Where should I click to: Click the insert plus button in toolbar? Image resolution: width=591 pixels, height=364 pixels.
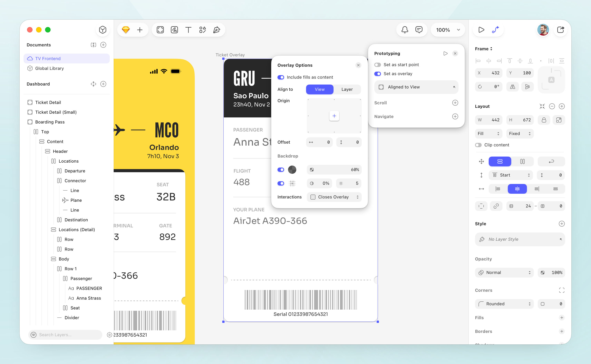140,30
